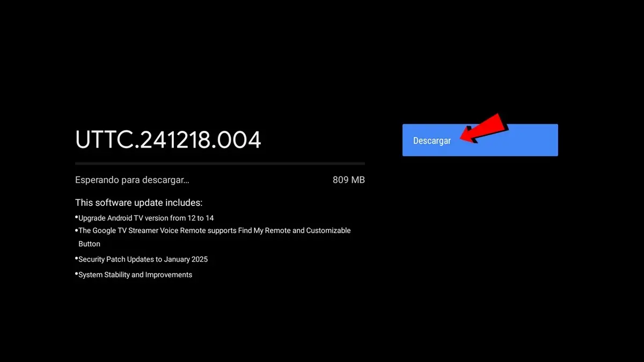The width and height of the screenshot is (644, 362).
Task: Select the UTTC.241218.004 version title
Action: coord(168,140)
